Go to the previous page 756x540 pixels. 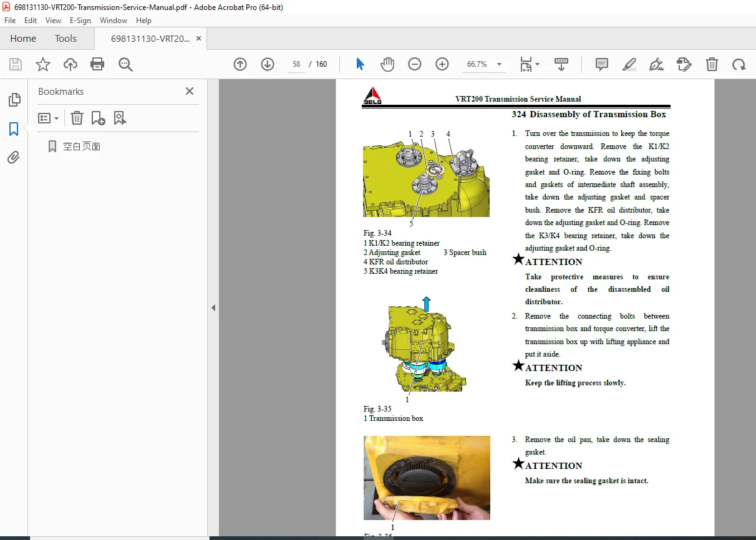pyautogui.click(x=240, y=64)
